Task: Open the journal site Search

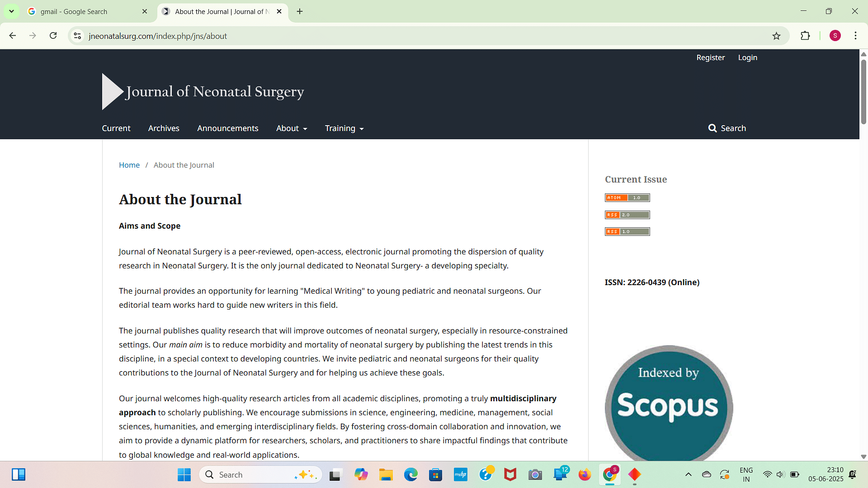Action: 727,128
